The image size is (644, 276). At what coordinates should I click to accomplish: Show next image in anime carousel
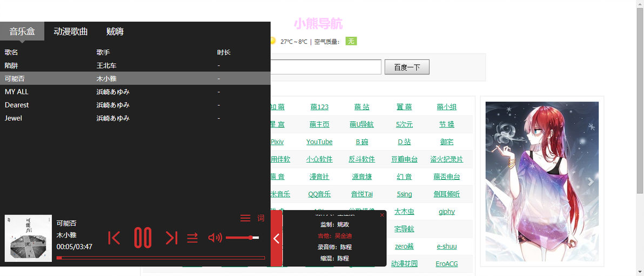[x=590, y=181]
